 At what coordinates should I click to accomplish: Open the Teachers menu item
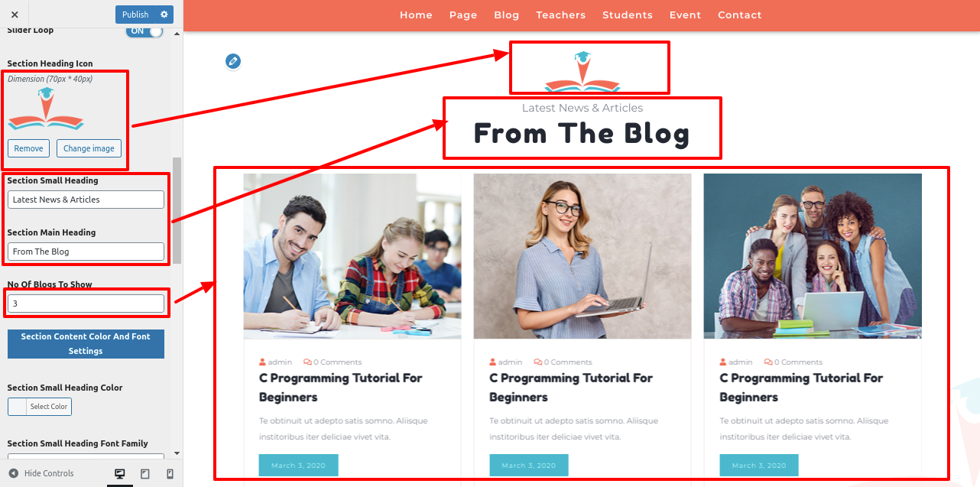coord(560,15)
